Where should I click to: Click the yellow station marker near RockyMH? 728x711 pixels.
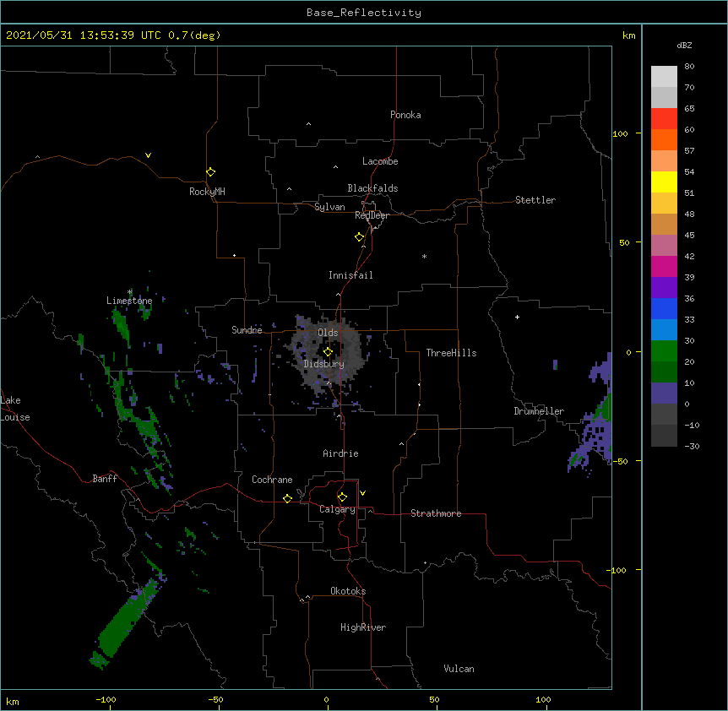(x=210, y=171)
